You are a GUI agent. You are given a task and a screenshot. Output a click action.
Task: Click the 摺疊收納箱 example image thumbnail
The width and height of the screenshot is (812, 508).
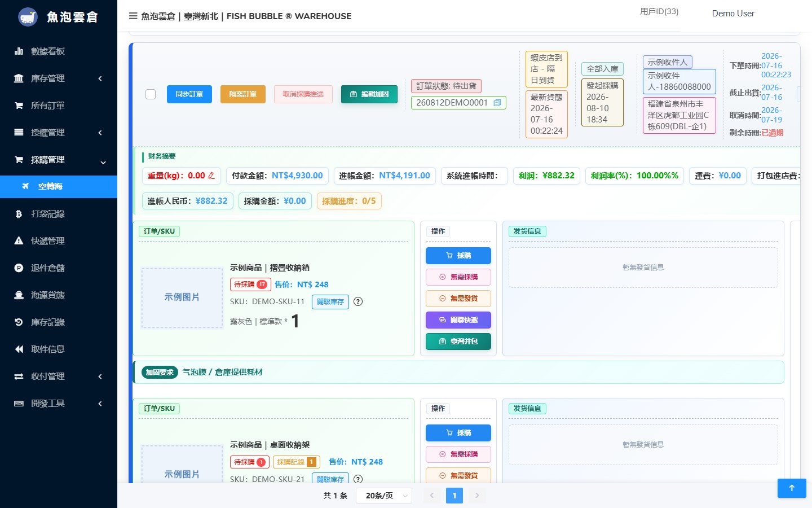tap(182, 297)
